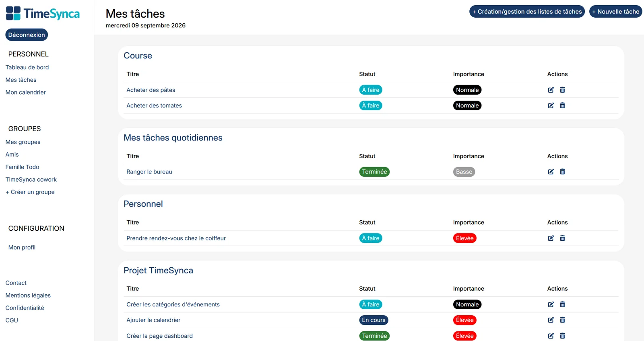Image resolution: width=644 pixels, height=341 pixels.
Task: Click the Déconnexion button
Action: [27, 35]
